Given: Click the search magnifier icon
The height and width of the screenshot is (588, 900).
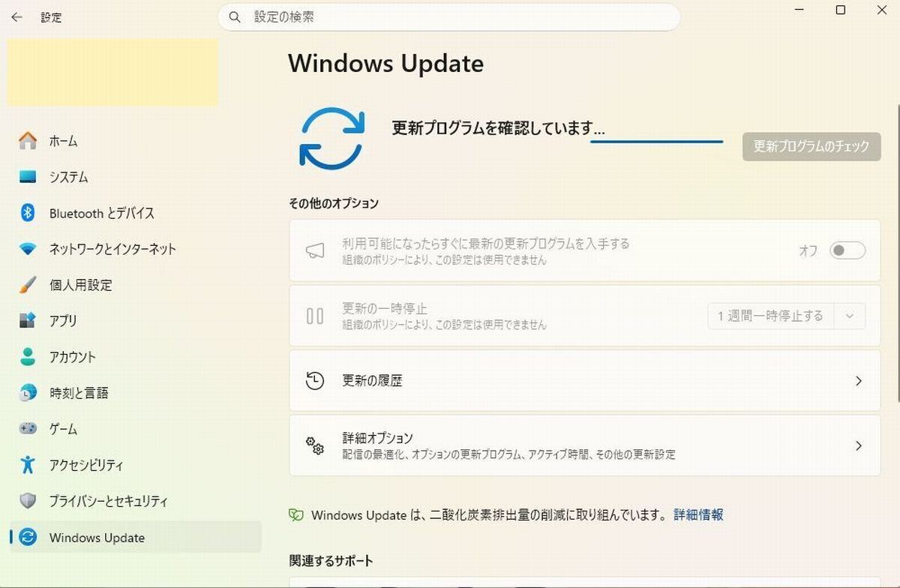Looking at the screenshot, I should pyautogui.click(x=235, y=16).
